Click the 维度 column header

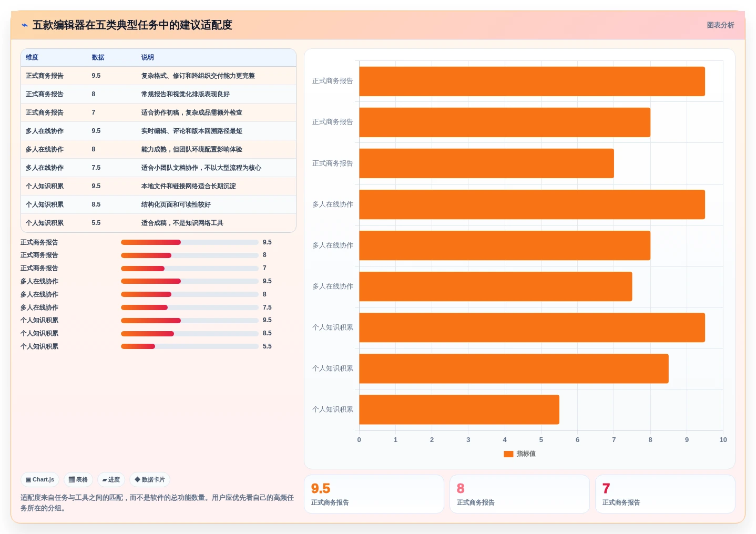[32, 57]
